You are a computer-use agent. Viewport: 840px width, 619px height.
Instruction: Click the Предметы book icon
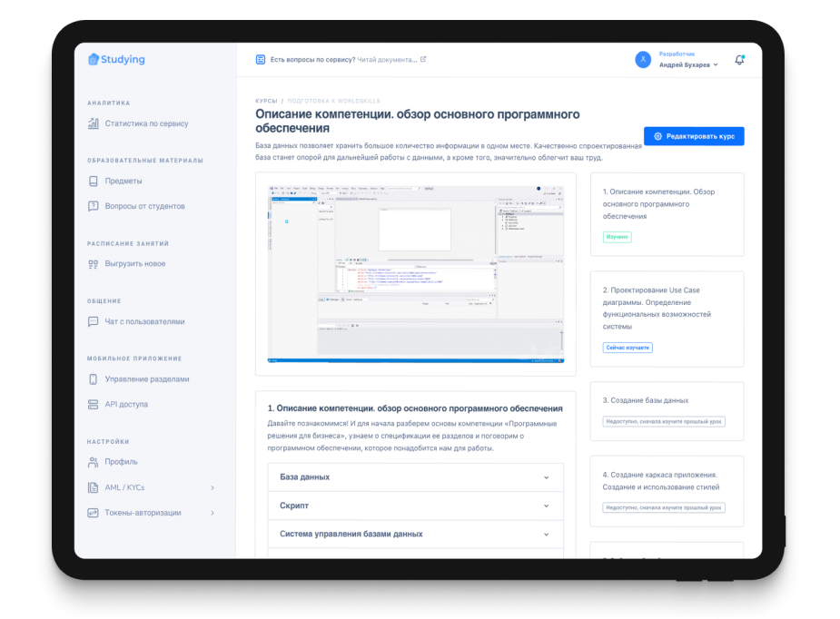tap(94, 181)
